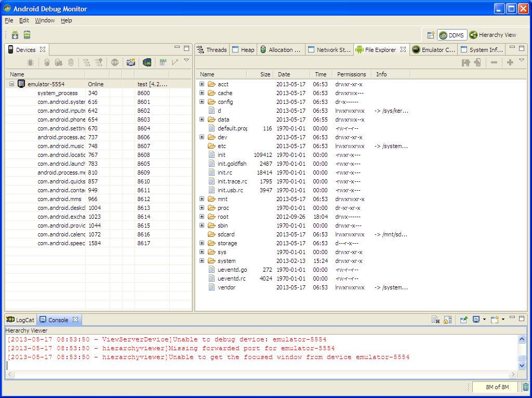
Task: Click the Dump HPROF file icon
Action: click(x=59, y=62)
